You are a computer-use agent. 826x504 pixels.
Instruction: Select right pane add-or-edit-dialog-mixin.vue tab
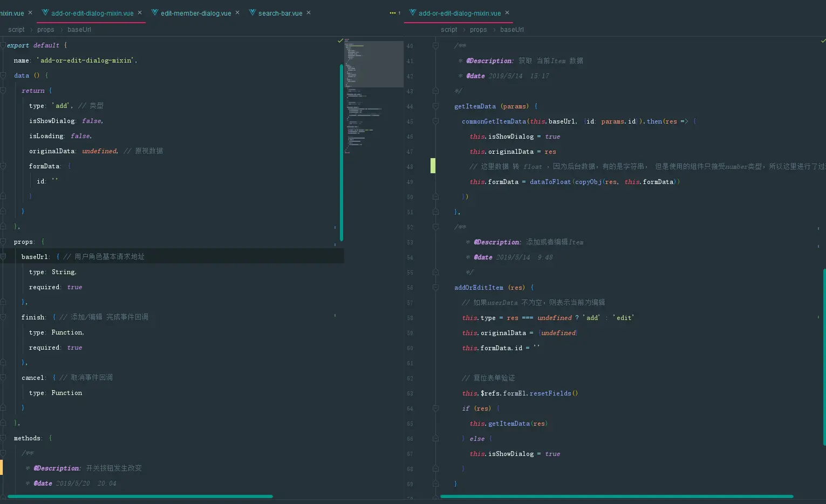(x=460, y=13)
